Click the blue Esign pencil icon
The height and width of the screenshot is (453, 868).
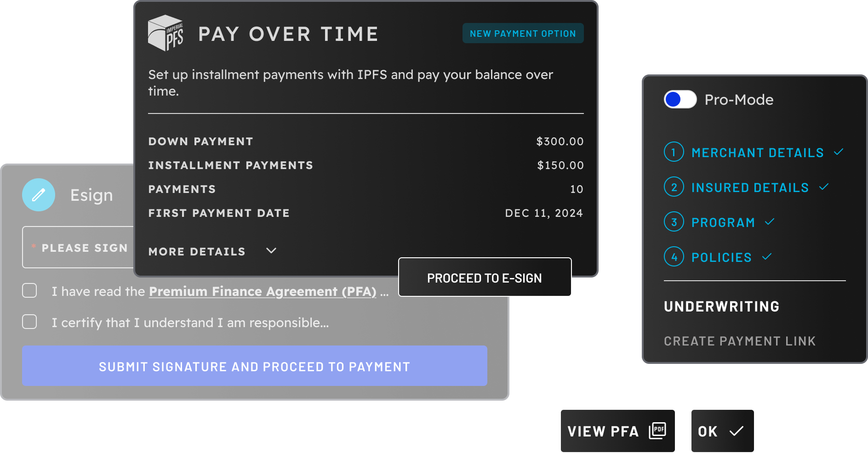[39, 195]
